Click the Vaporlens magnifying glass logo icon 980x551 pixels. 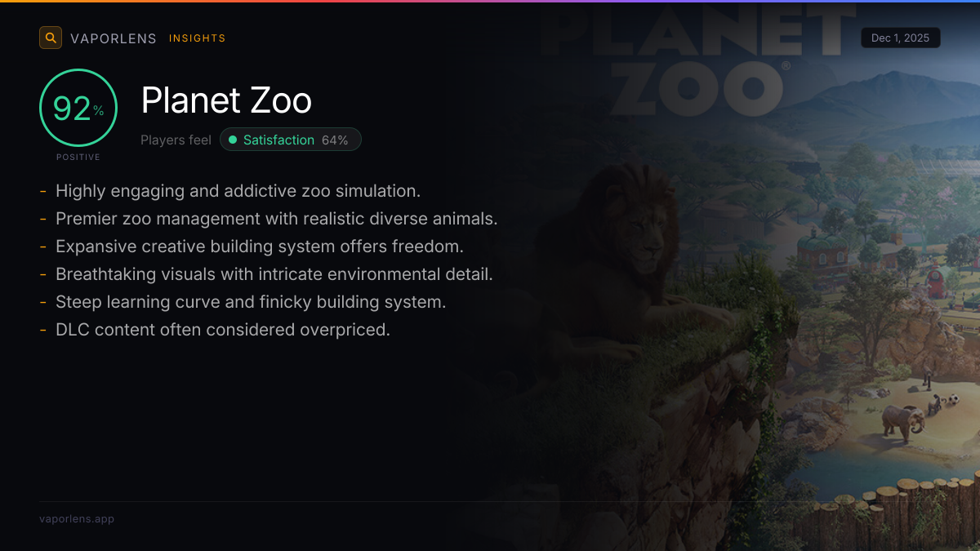pyautogui.click(x=51, y=38)
